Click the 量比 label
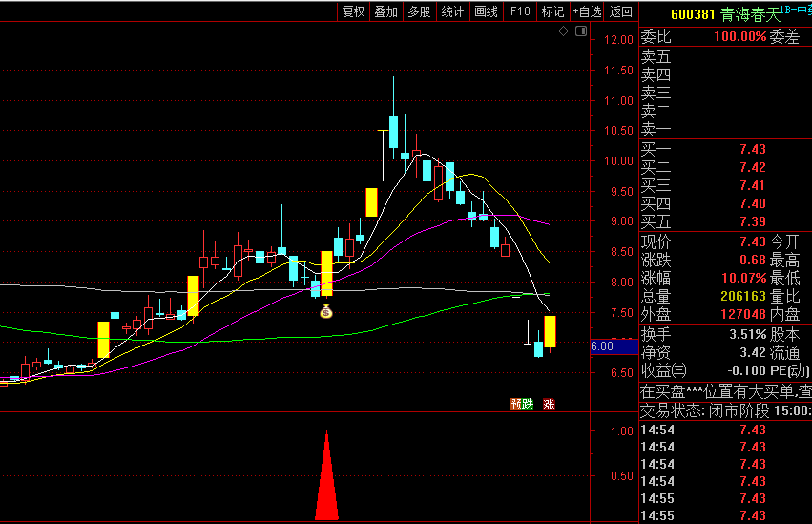The height and width of the screenshot is (524, 812). 784,296
